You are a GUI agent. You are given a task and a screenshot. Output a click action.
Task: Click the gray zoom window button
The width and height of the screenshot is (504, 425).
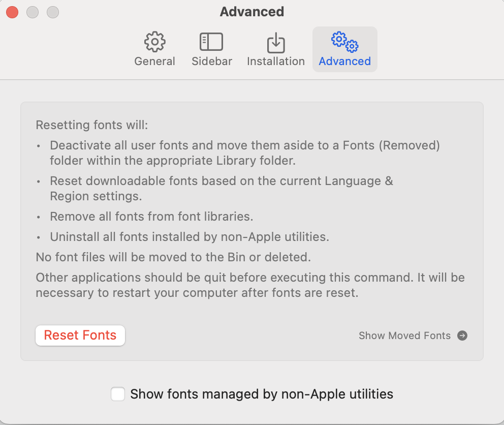[53, 12]
